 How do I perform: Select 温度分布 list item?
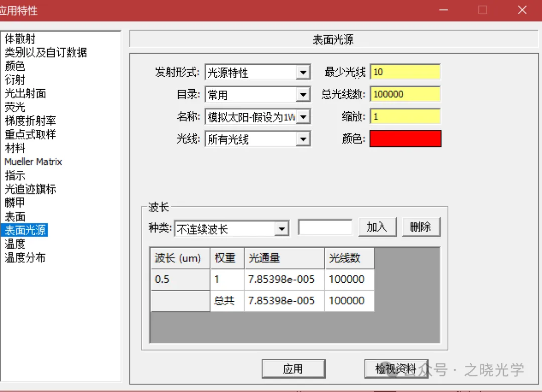(25, 258)
